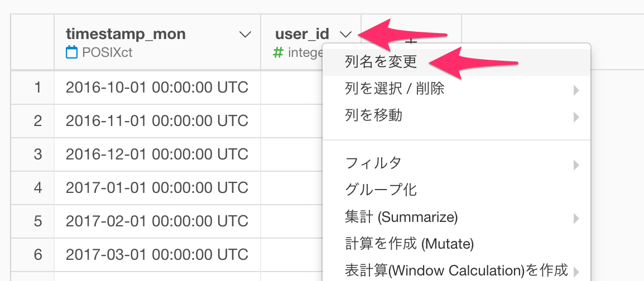Select 計算を作成 (Mutate) menu entry
644x281 pixels.
tap(456, 244)
